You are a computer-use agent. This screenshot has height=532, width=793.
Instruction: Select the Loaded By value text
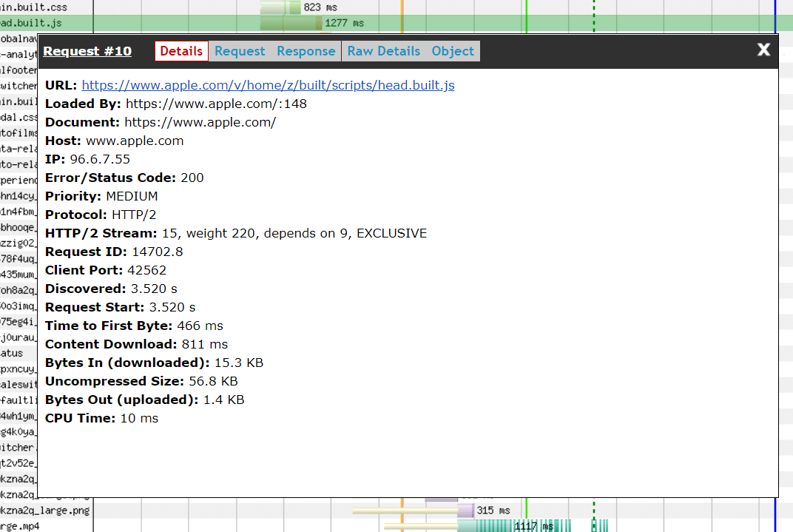[x=217, y=104]
